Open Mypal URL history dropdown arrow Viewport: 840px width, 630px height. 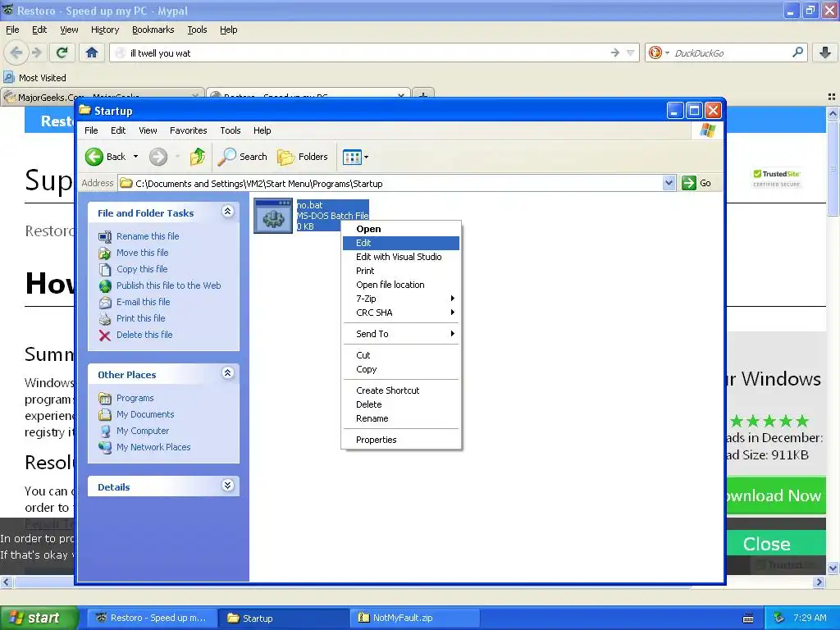point(631,52)
